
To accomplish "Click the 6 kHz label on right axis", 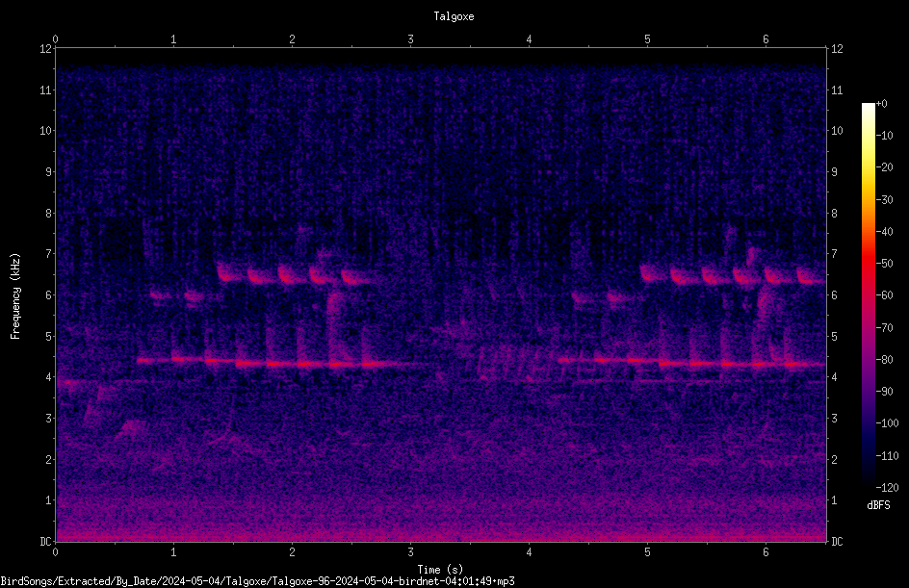I will [x=835, y=294].
